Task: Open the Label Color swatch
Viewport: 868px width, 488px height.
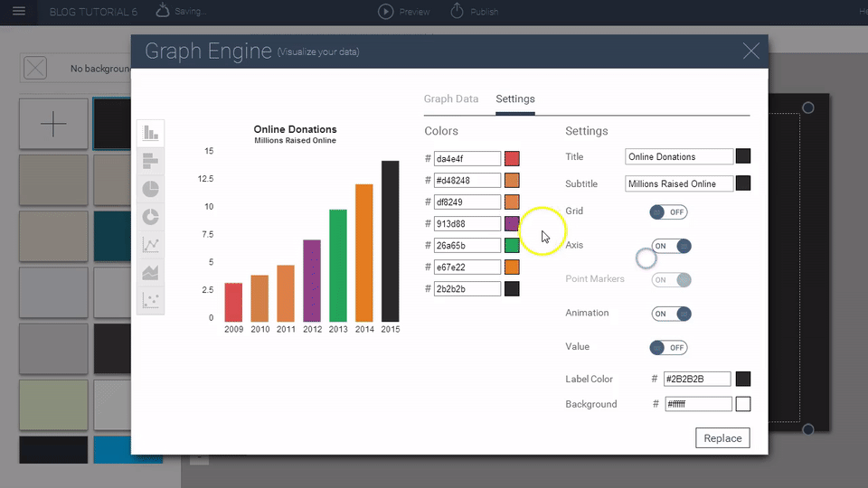Action: tap(743, 379)
